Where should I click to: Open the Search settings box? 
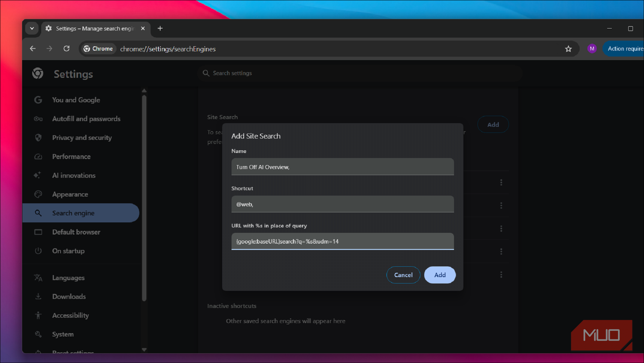[x=360, y=73]
